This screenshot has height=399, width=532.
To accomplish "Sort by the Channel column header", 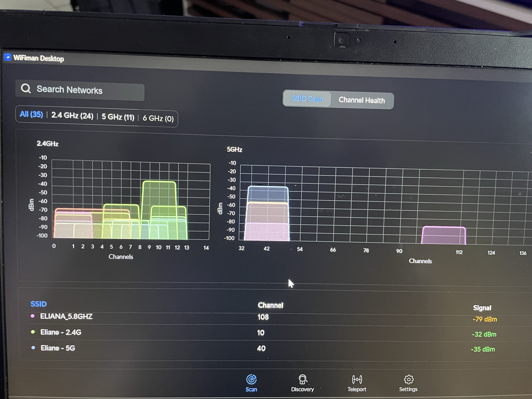I will (x=270, y=305).
